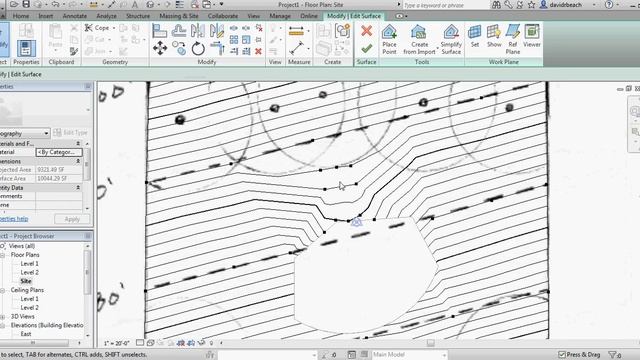Click the Show work plane icon

click(x=494, y=36)
